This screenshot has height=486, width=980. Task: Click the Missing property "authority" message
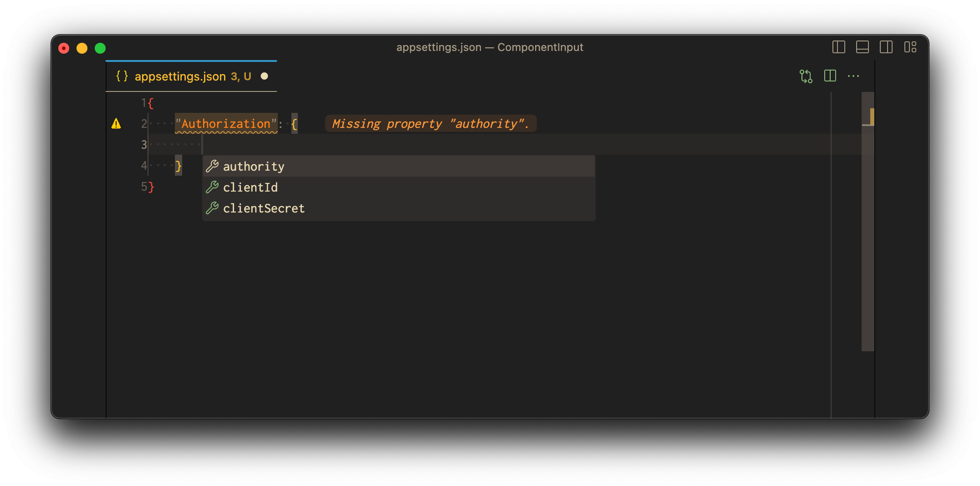coord(430,124)
